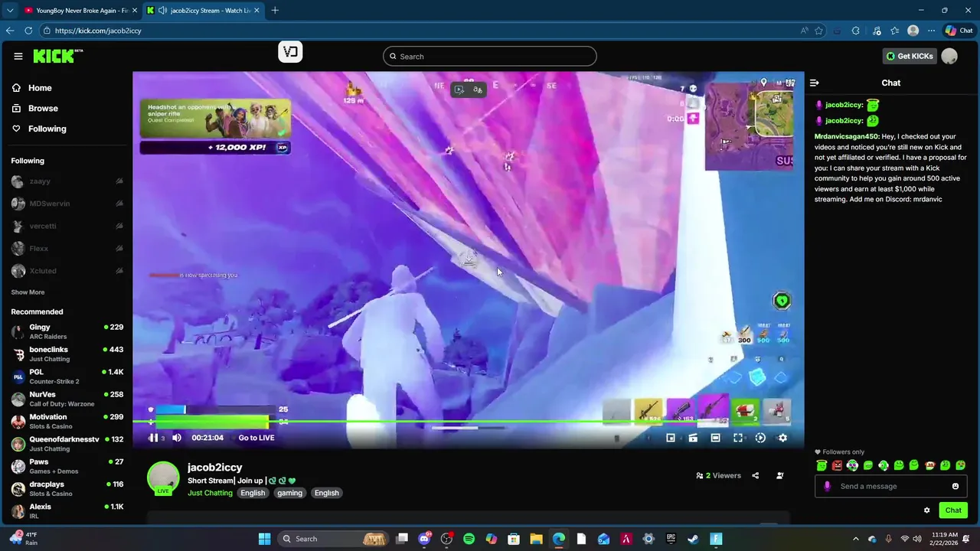Send message with green Chat button
This screenshot has width=980, height=551.
(x=953, y=510)
